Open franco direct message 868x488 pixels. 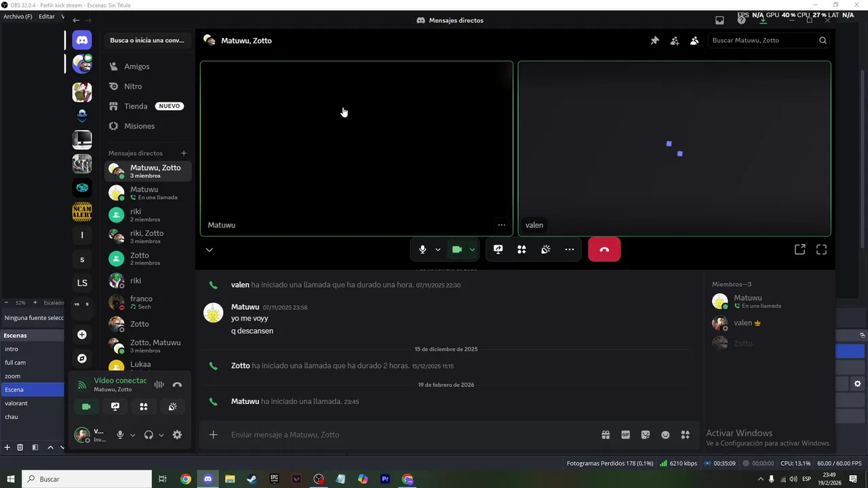tap(147, 302)
